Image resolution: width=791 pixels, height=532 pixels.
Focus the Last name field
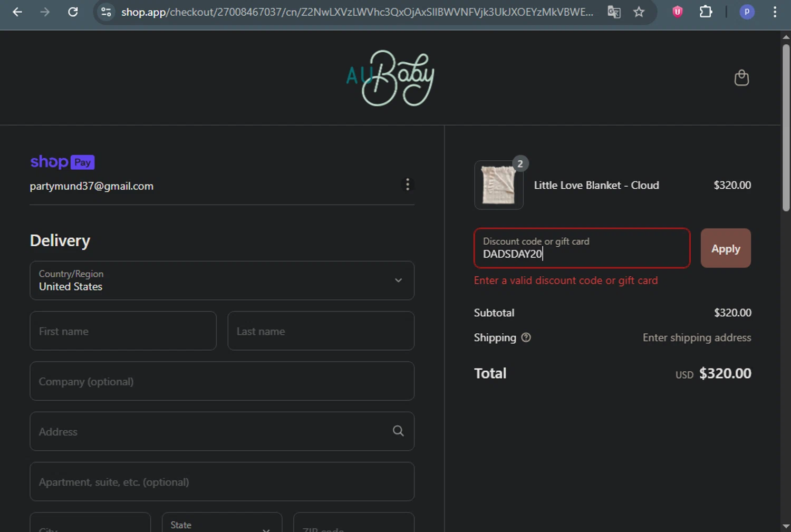point(321,331)
